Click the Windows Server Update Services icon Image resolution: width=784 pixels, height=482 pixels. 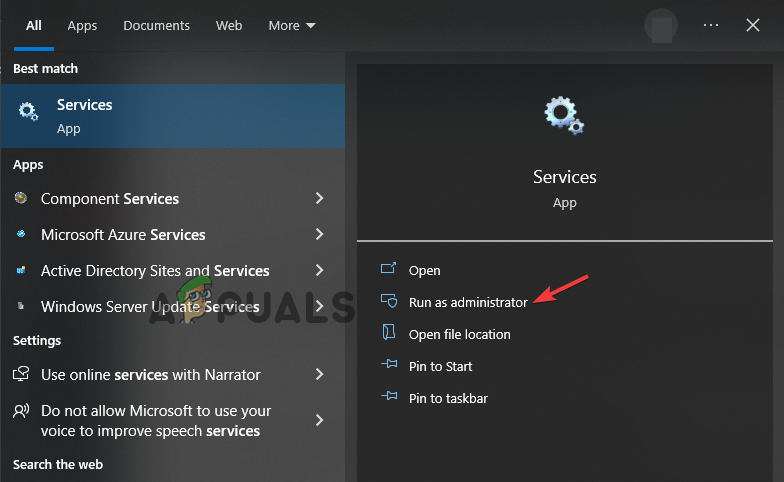pos(20,306)
